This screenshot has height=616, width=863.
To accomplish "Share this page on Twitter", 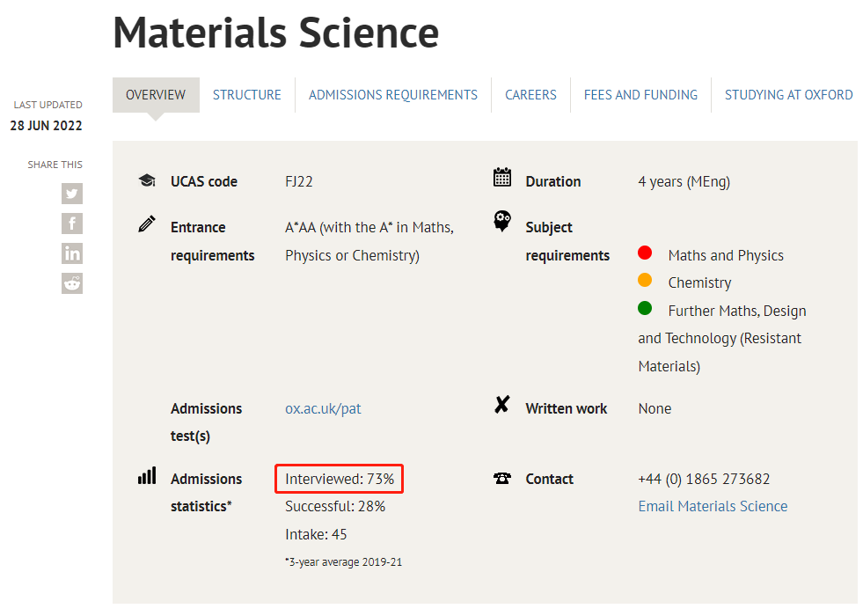I will pyautogui.click(x=72, y=194).
